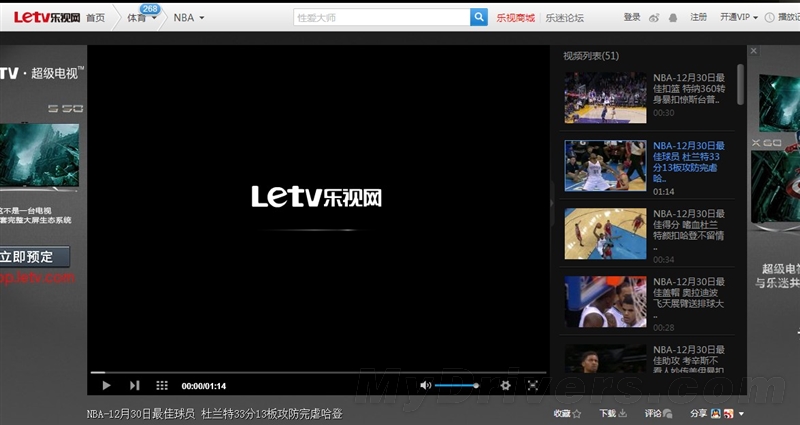This screenshot has height=425, width=800.
Task: Open the 最佳球员 杜兰特33分 video thumbnail
Action: pyautogui.click(x=605, y=166)
